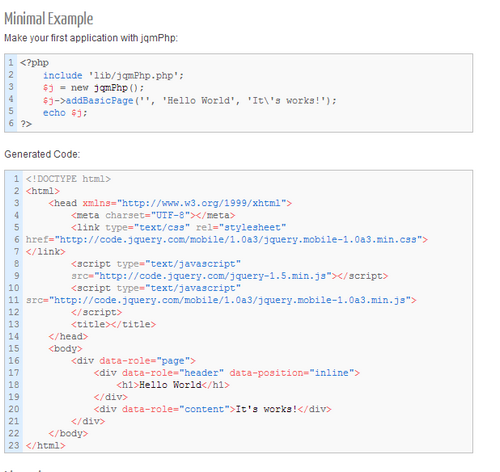Screen dimensions: 500x472
Task: Click line number 23 in generated code
Action: [14, 446]
